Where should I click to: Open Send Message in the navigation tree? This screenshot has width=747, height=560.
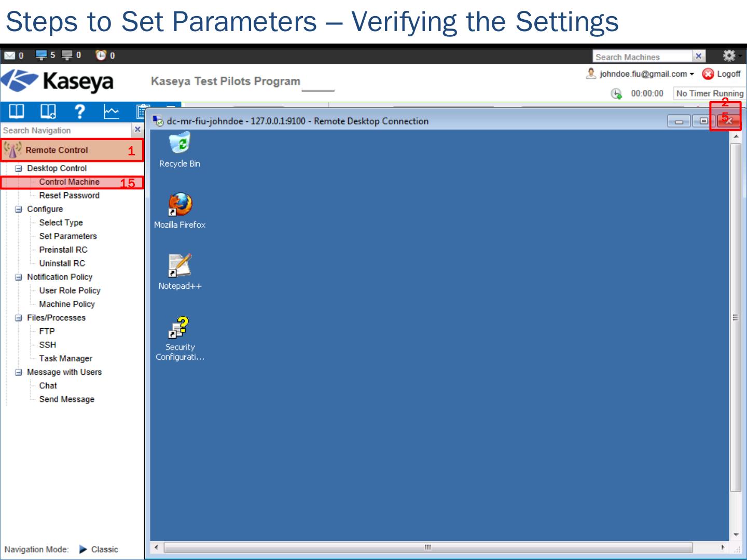point(66,399)
